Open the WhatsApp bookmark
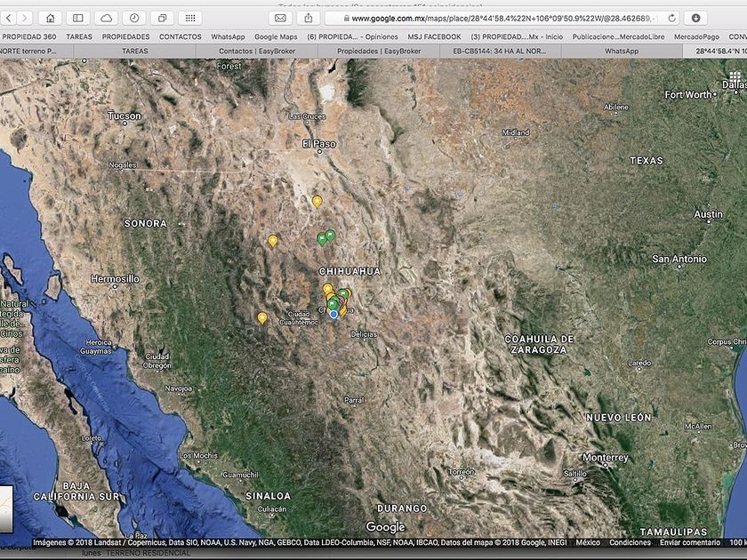Viewport: 747px width, 560px height. coord(228,36)
